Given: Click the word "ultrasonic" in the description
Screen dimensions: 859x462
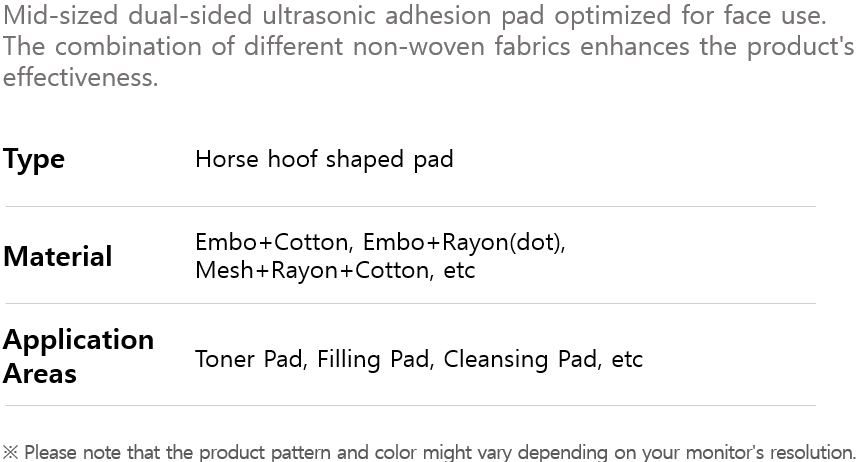Looking at the screenshot, I should pos(326,16).
